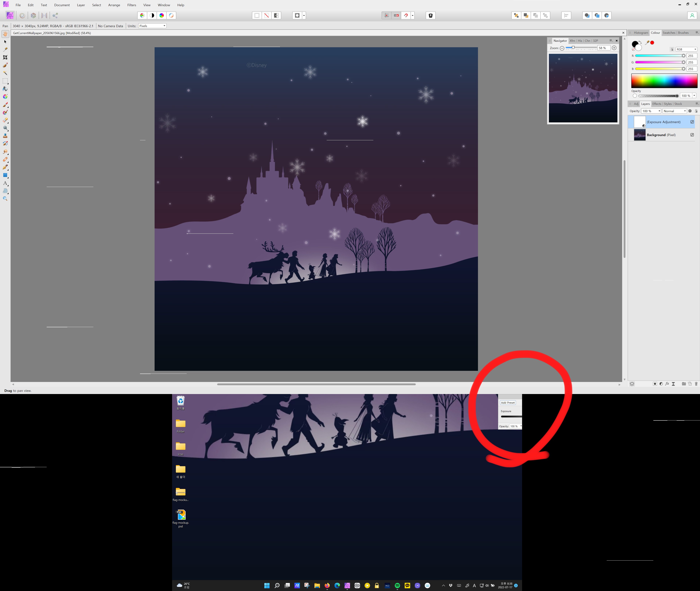Select the Clone Brush stamp tool
Image resolution: width=700 pixels, height=591 pixels.
(5, 136)
